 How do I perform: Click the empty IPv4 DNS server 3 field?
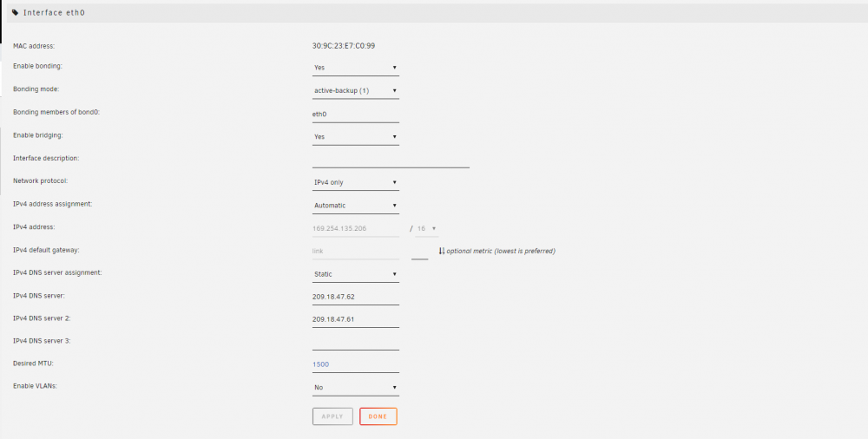[355, 342]
